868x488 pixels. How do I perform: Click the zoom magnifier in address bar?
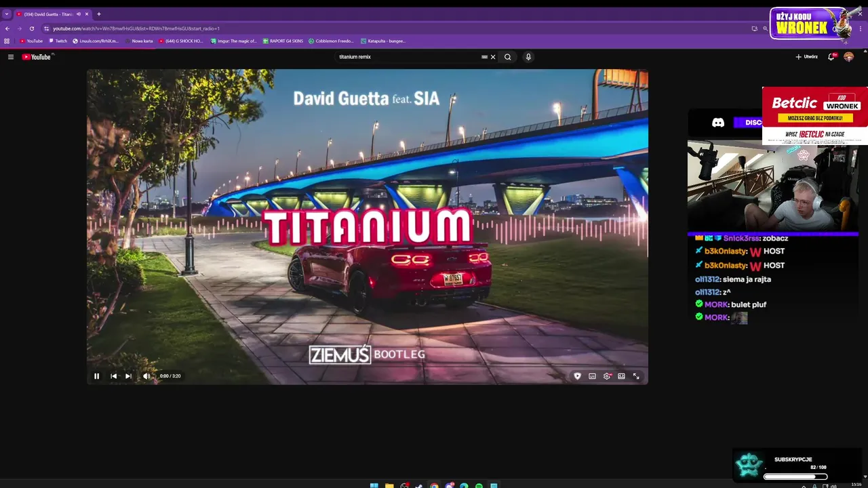click(766, 28)
